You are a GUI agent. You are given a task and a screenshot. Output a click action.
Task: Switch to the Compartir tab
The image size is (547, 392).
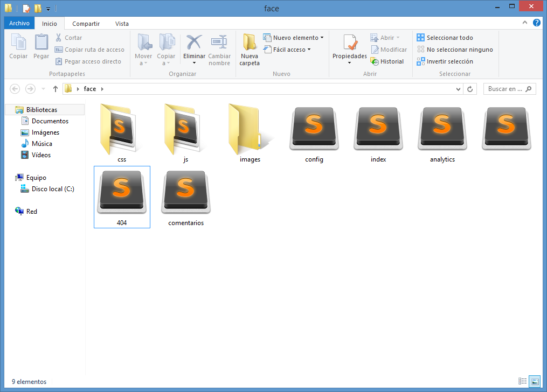pos(86,23)
